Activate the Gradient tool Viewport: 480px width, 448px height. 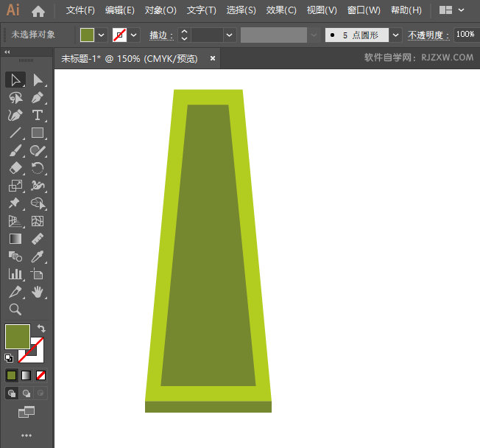point(15,239)
